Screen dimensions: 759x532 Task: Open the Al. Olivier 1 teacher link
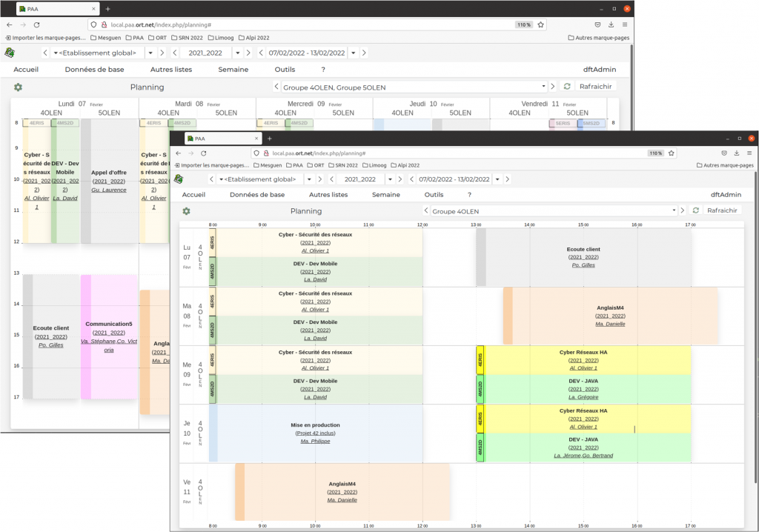point(315,250)
